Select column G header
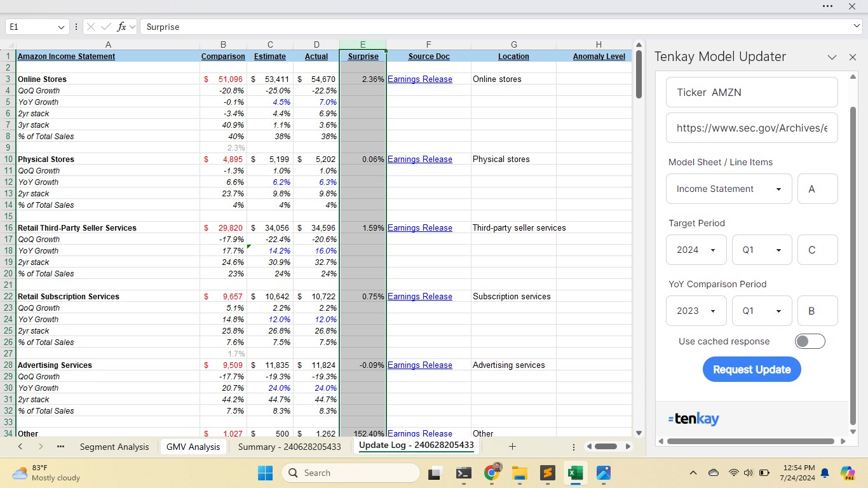 point(513,44)
